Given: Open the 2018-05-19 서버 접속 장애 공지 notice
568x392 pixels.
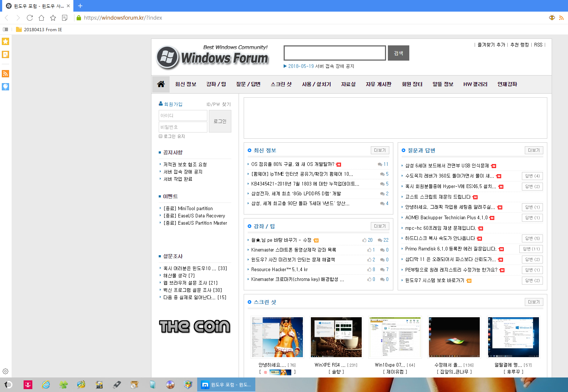Looking at the screenshot, I should tap(321, 66).
